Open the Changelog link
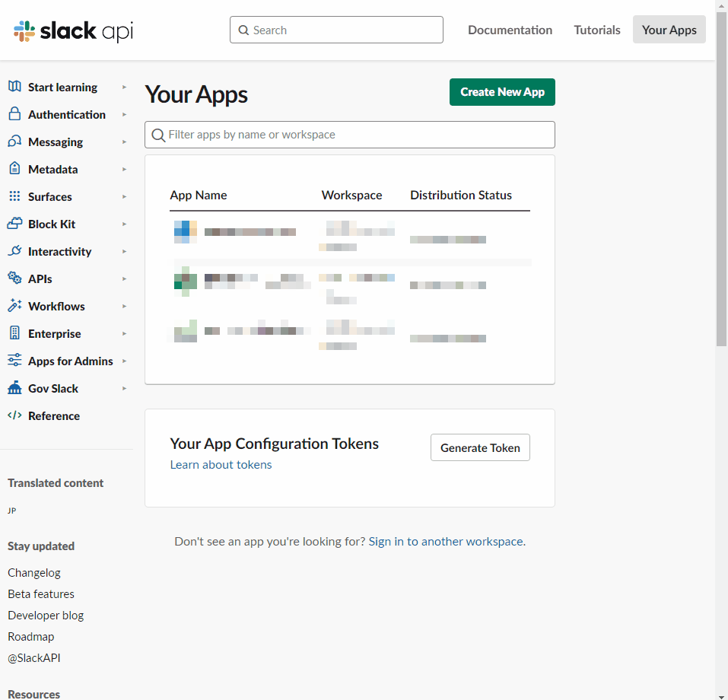 click(34, 572)
